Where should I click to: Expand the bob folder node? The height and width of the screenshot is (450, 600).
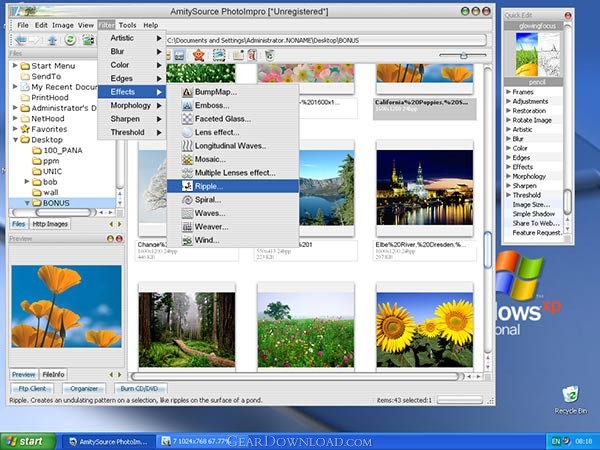point(27,181)
